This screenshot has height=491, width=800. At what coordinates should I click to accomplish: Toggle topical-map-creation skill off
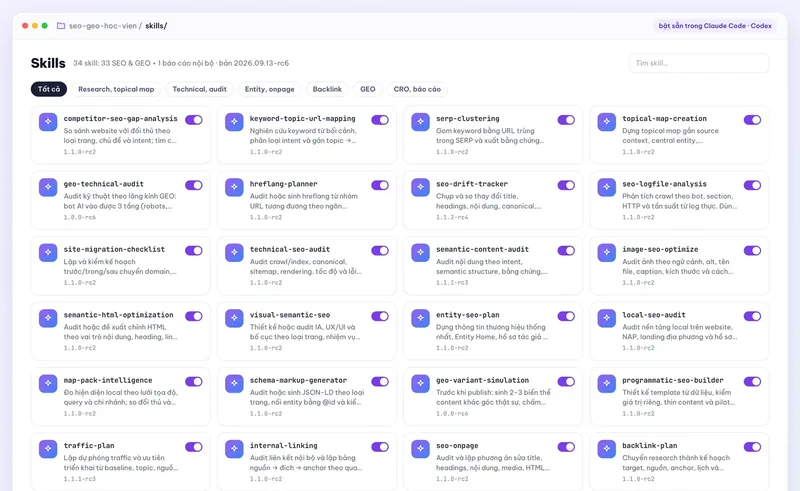pyautogui.click(x=753, y=120)
